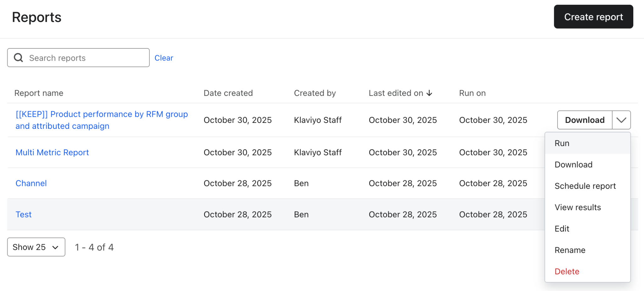Viewport: 644px width, 291px height.
Task: Click the Clear search link
Action: (164, 58)
